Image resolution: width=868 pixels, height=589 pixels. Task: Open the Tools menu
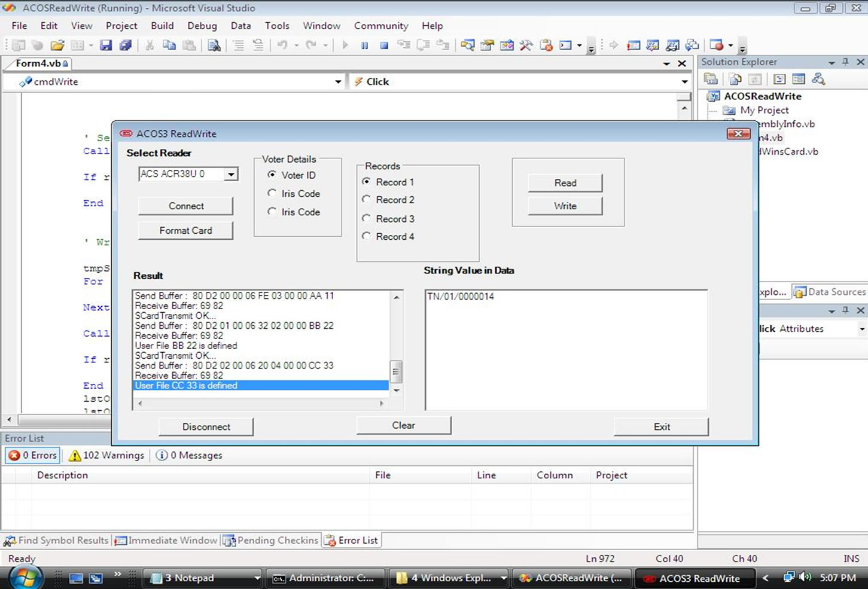pyautogui.click(x=277, y=26)
